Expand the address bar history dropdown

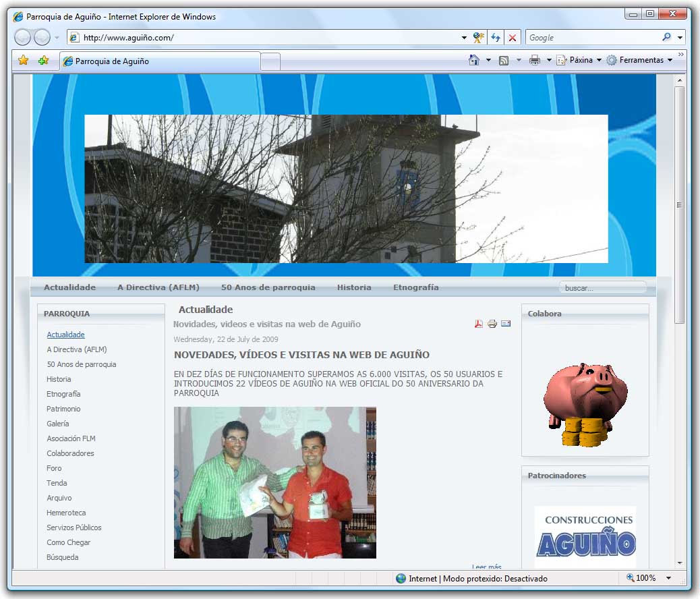(x=464, y=38)
